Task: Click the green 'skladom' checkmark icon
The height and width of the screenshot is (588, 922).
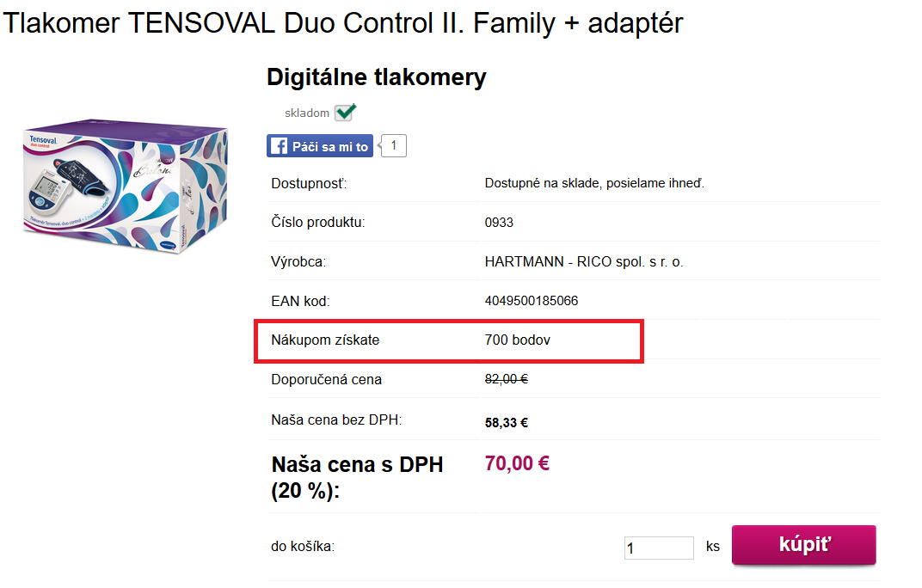Action: pyautogui.click(x=345, y=112)
